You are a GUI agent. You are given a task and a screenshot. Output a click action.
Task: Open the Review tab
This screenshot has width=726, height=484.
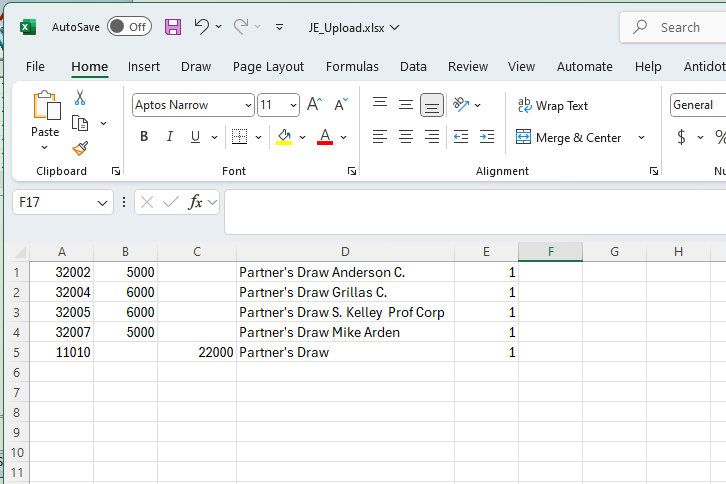tap(468, 67)
